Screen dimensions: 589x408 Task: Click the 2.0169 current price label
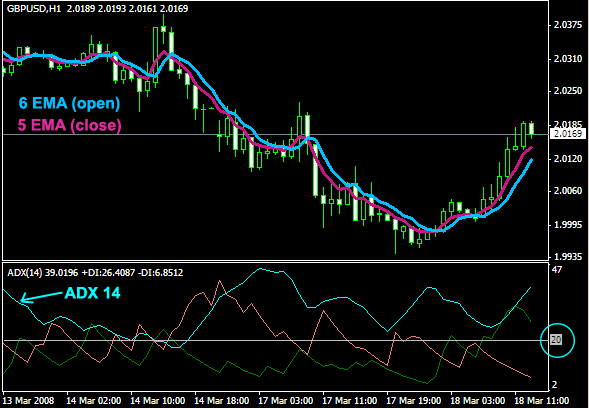pyautogui.click(x=568, y=134)
